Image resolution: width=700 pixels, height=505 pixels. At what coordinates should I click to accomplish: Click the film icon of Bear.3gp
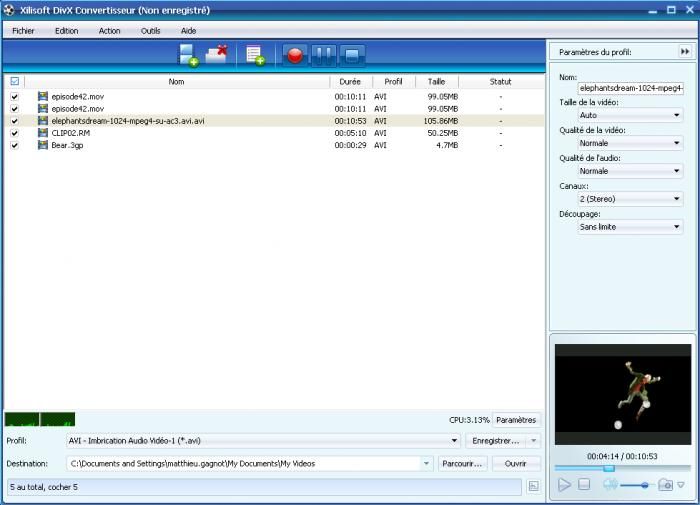43,145
